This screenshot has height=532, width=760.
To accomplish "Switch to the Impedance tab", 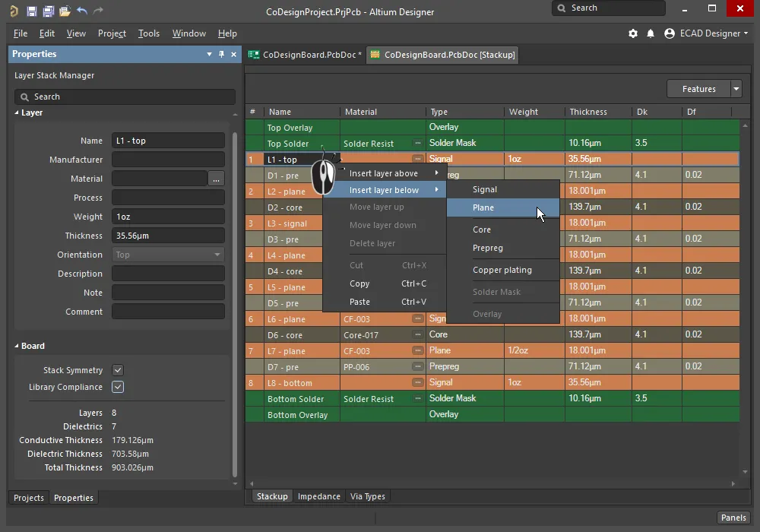I will (318, 496).
